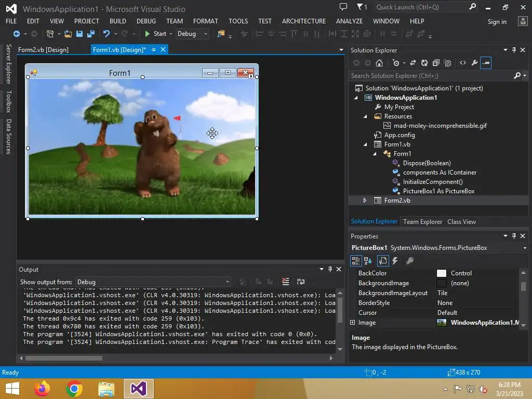The width and height of the screenshot is (532, 399).
Task: Toggle Preview Selected Items in Solution Explorer
Action: tap(486, 63)
